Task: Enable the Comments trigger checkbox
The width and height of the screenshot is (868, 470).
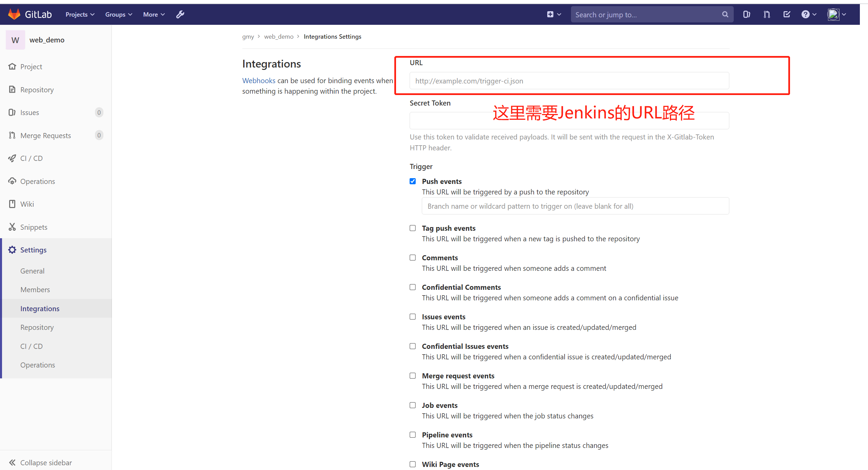Action: click(413, 258)
